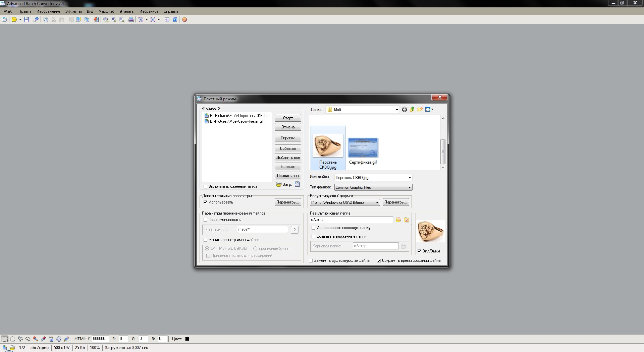Select the hand pan tool
644x352 pixels.
pos(59,339)
